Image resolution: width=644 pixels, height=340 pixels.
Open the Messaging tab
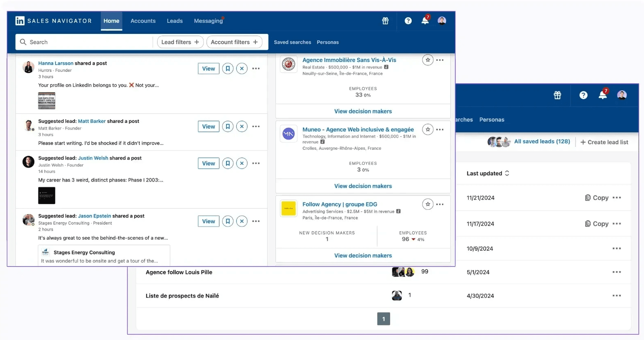pyautogui.click(x=209, y=21)
